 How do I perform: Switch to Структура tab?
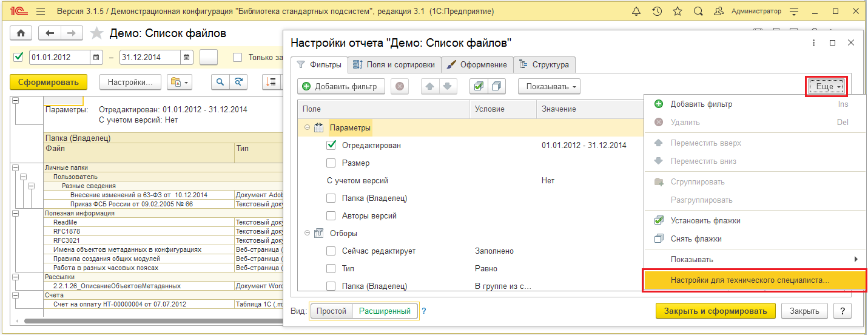pos(544,64)
